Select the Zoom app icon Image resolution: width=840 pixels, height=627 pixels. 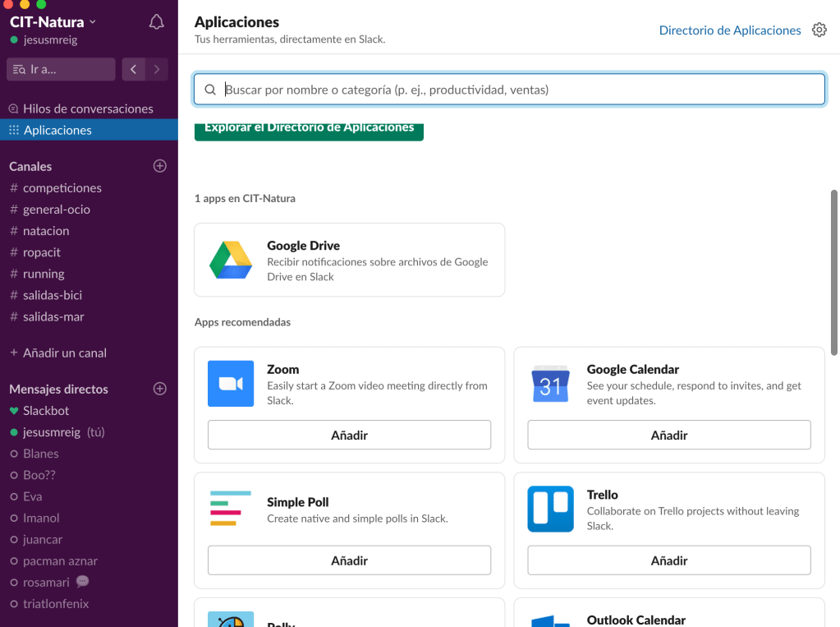pyautogui.click(x=230, y=383)
